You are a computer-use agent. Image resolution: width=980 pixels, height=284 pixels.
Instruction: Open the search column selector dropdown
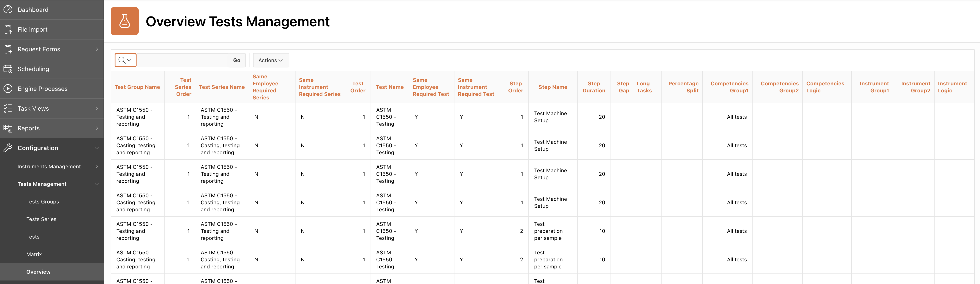(125, 60)
